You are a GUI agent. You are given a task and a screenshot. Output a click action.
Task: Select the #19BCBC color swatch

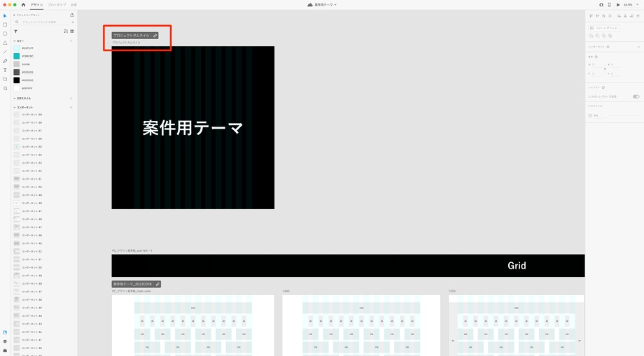[16, 56]
